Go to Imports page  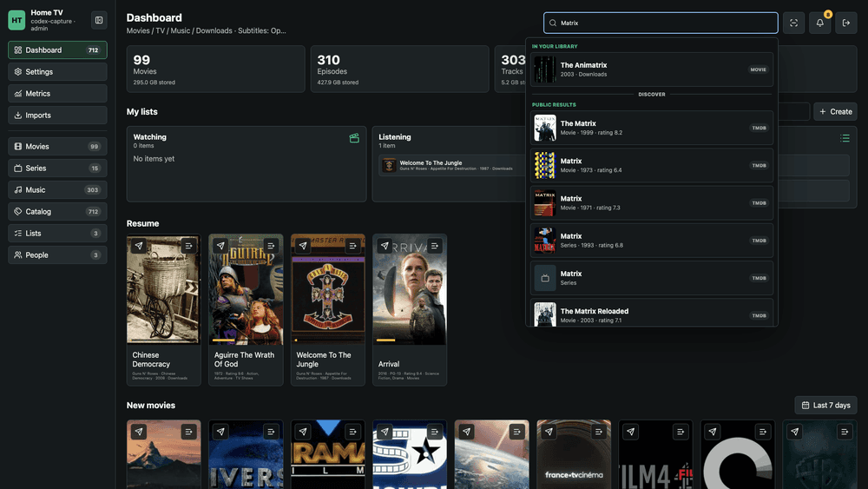[x=57, y=116]
